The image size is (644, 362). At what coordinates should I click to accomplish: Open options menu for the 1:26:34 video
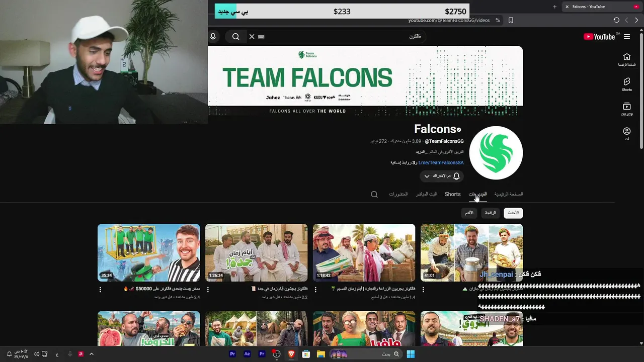(x=208, y=290)
